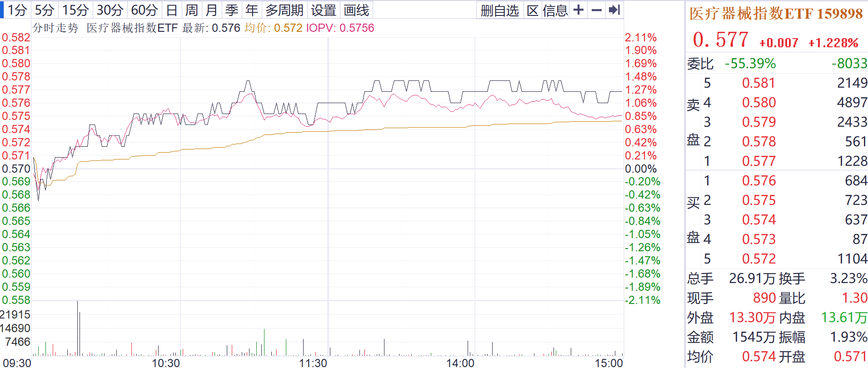This screenshot has height=368, width=868.
Task: Click the 委比 value -55.39%
Action: click(750, 63)
